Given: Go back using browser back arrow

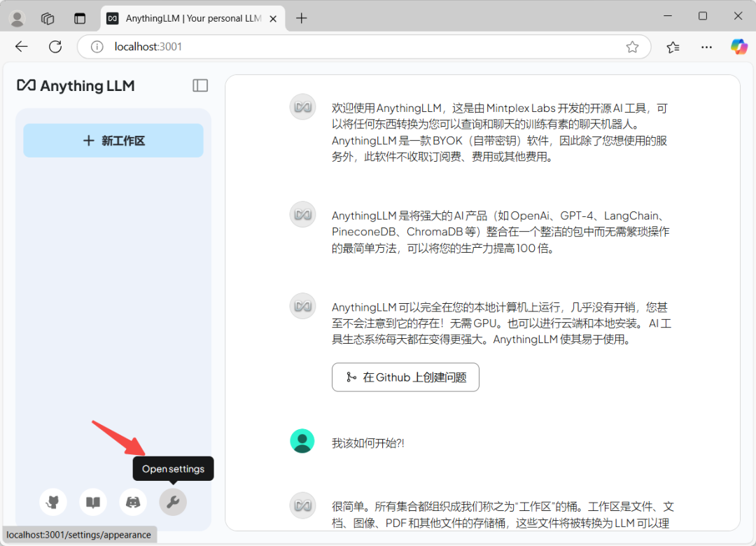Looking at the screenshot, I should [x=22, y=47].
